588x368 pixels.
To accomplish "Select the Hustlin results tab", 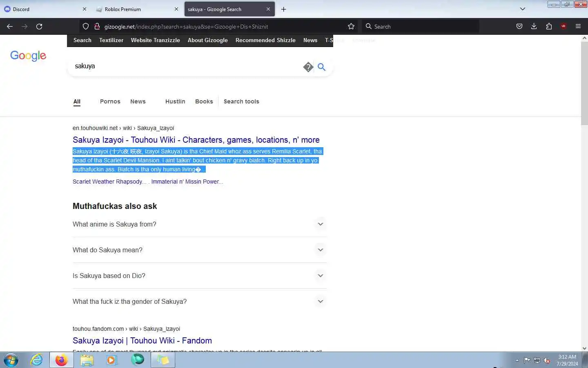I will (x=175, y=101).
